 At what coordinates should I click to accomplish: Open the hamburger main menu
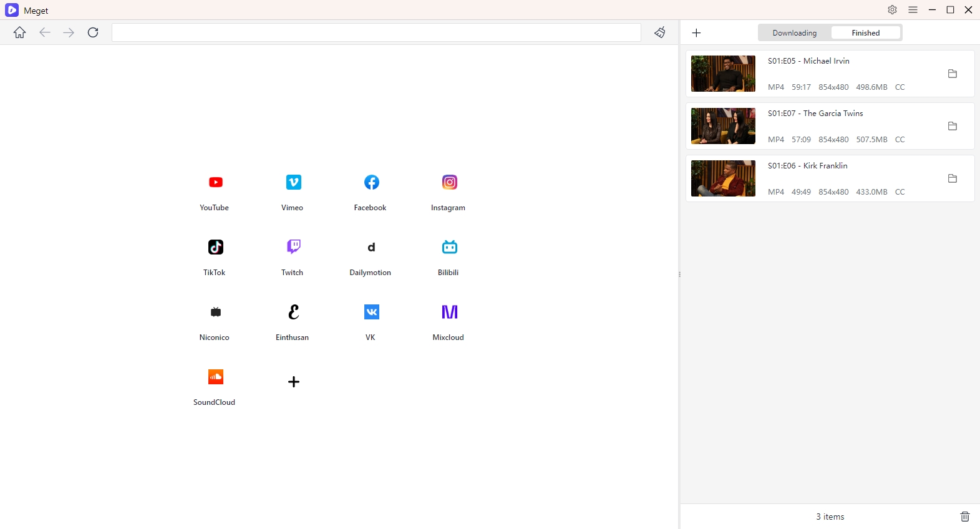pos(913,10)
